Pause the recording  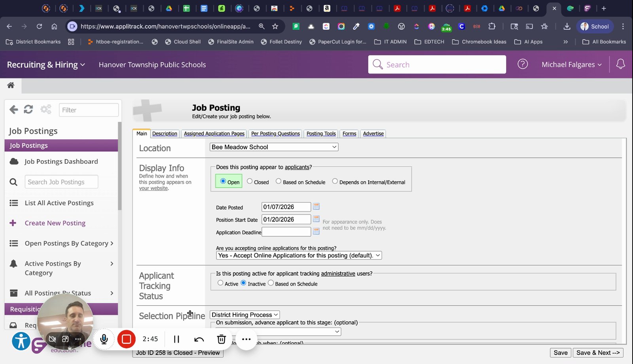coord(176,339)
